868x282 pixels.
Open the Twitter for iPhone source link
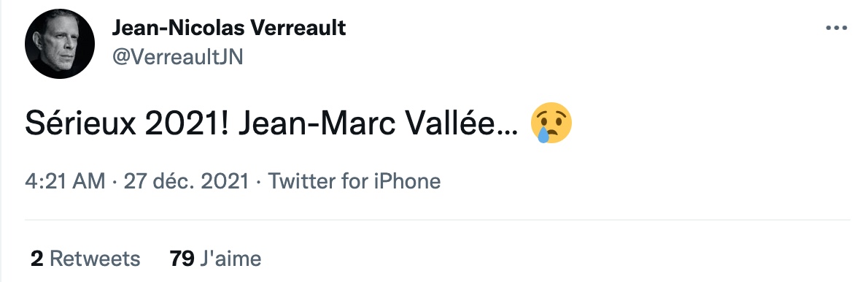click(354, 181)
